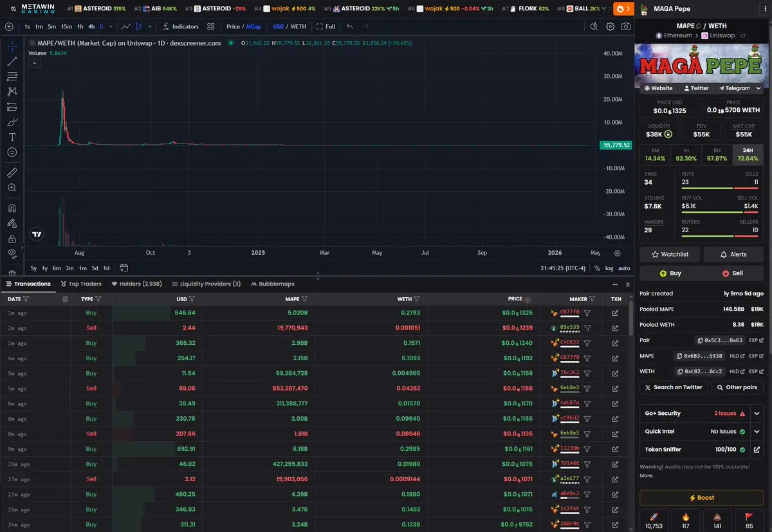Select the text annotation tool

click(x=12, y=137)
